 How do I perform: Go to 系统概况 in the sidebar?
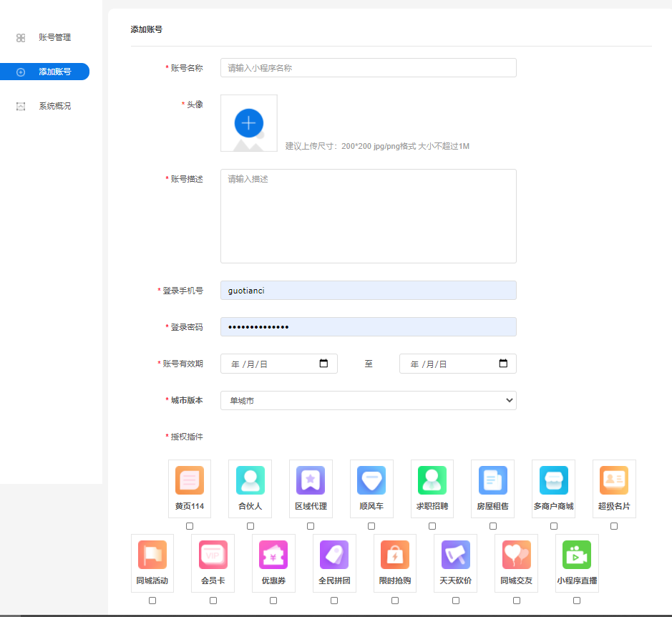pyautogui.click(x=54, y=106)
